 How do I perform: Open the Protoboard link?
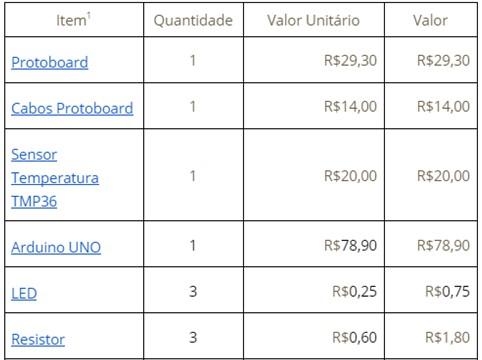tap(50, 62)
